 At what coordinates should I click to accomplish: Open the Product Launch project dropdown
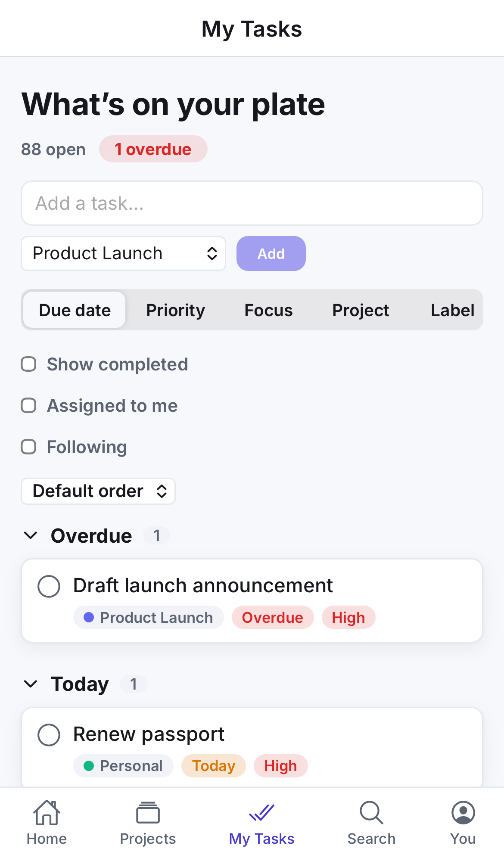pyautogui.click(x=124, y=253)
